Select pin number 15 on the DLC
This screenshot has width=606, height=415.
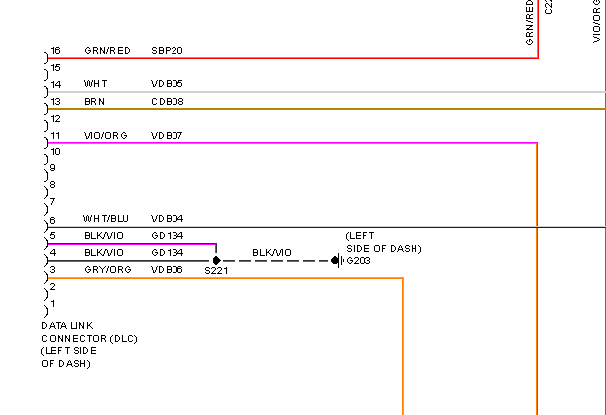click(56, 68)
